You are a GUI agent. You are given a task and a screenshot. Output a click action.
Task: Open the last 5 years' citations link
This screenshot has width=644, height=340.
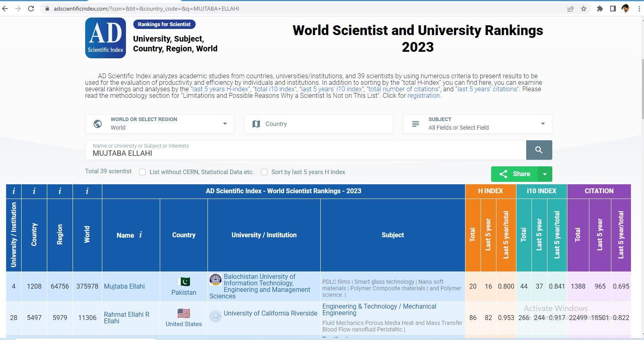(x=487, y=89)
